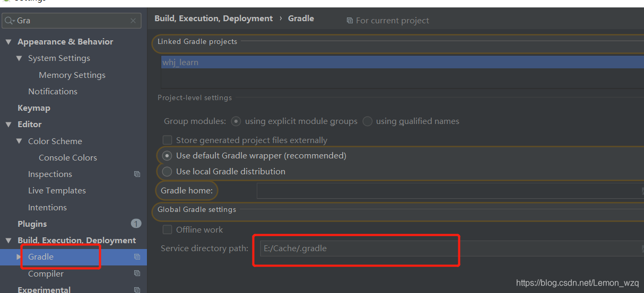Select using explicit module groups option
644x293 pixels.
pos(236,121)
